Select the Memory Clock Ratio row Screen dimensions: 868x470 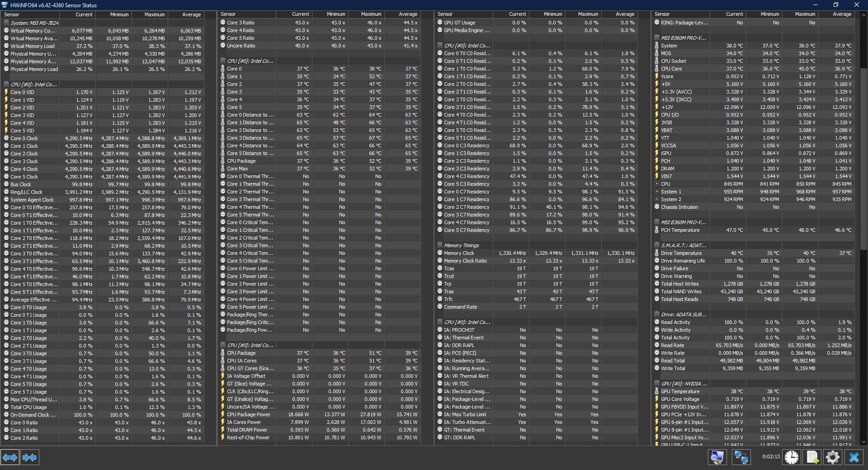465,261
